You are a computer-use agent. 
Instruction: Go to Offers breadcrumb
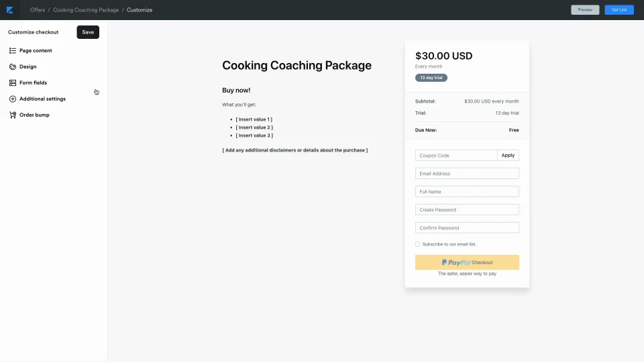coord(38,10)
